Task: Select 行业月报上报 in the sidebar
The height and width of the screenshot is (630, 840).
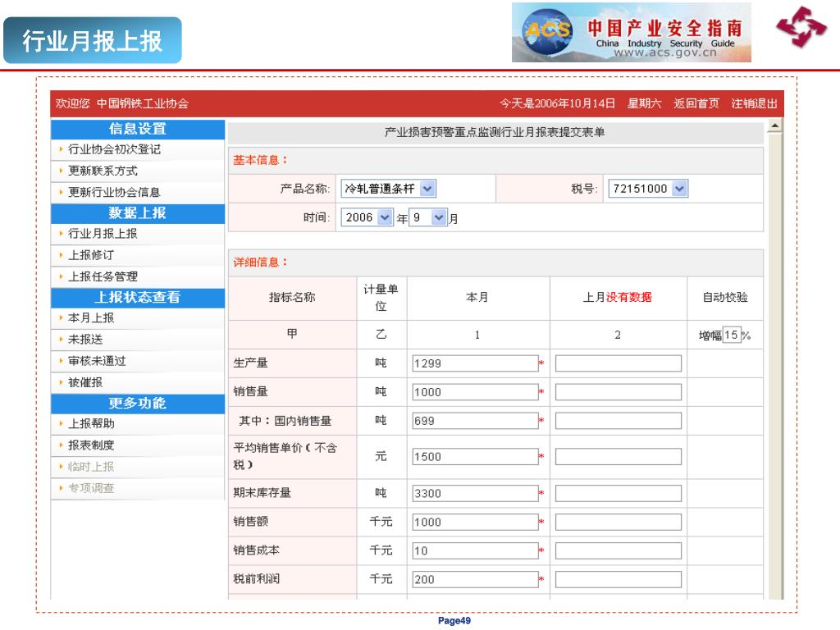Action: point(103,234)
